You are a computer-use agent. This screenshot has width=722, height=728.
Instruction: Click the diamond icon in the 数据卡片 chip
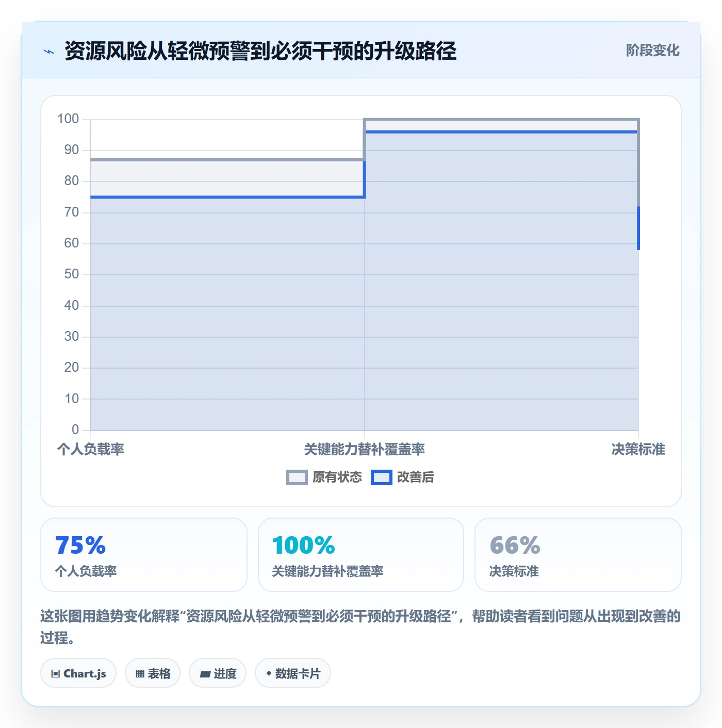pyautogui.click(x=269, y=673)
